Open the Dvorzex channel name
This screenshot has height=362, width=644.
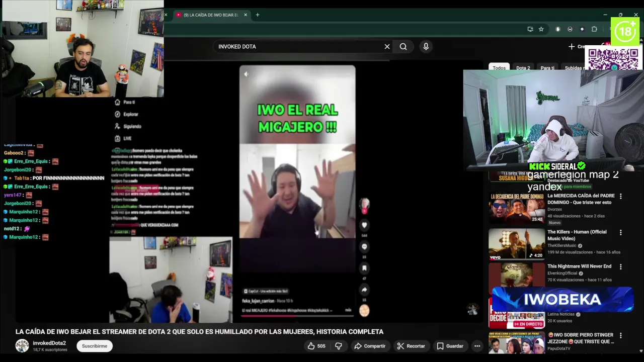pyautogui.click(x=554, y=209)
